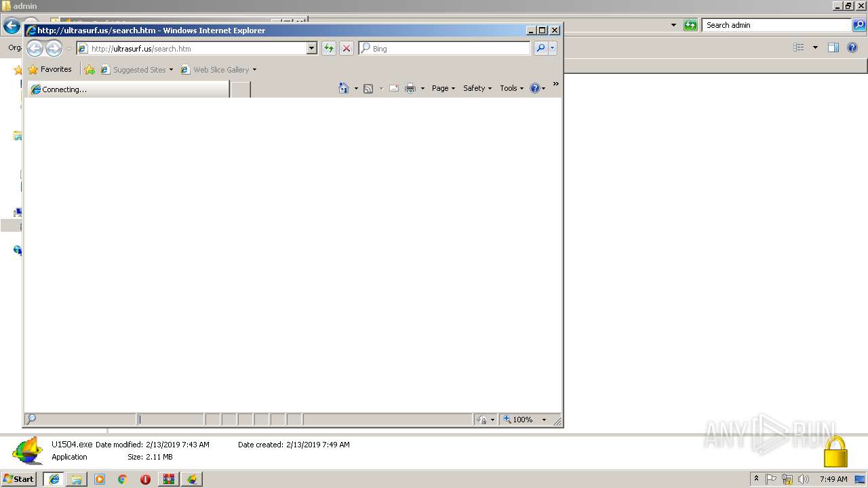Screen dimensions: 868x488
Task: Click the Search magnifier button next to Bing
Action: (x=540, y=49)
